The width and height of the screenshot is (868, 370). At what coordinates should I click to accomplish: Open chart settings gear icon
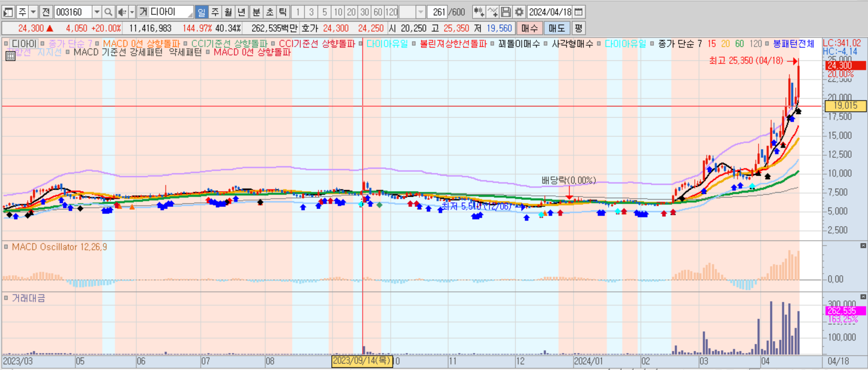[519, 12]
